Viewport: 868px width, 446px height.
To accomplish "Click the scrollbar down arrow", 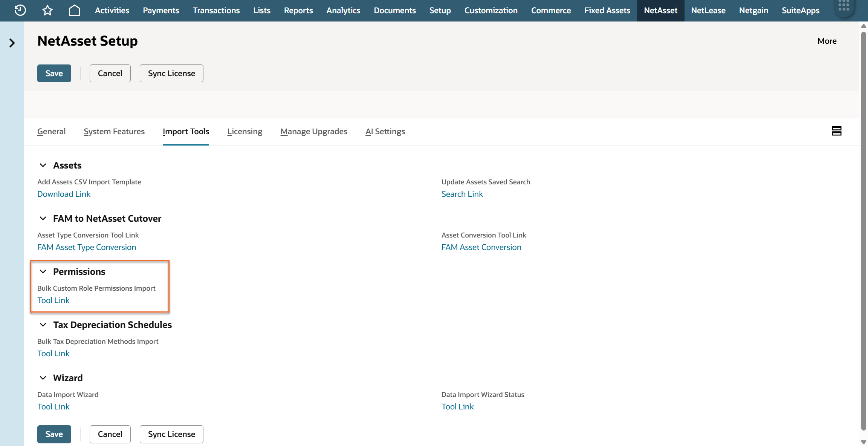I will click(864, 442).
